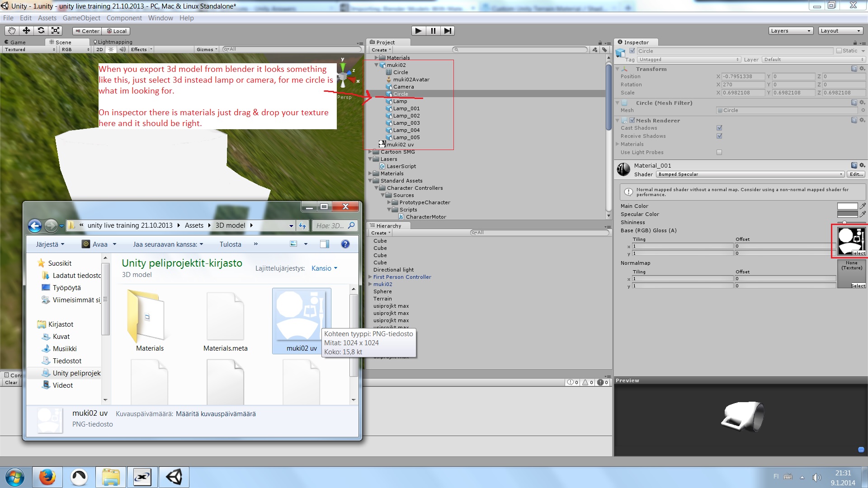Switch to the Lightmapping tab
The height and width of the screenshot is (488, 868).
(113, 42)
